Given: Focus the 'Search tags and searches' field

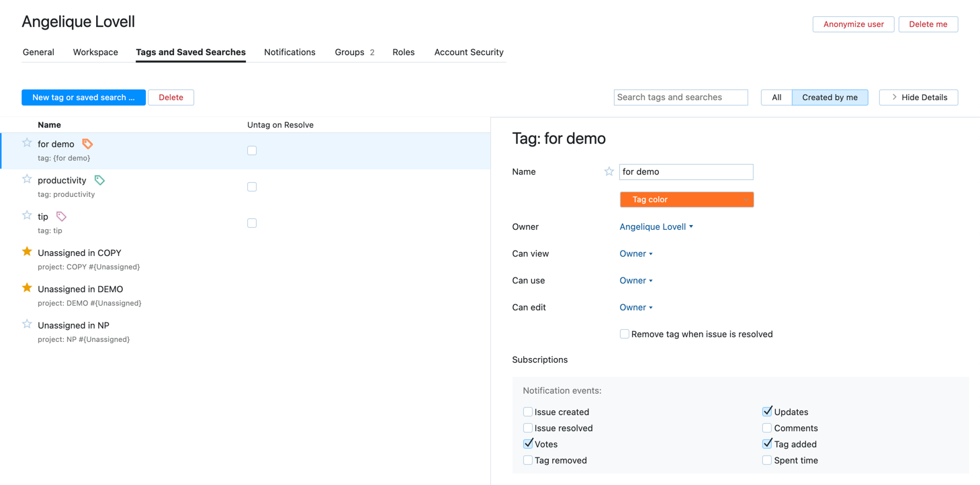Looking at the screenshot, I should tap(680, 97).
